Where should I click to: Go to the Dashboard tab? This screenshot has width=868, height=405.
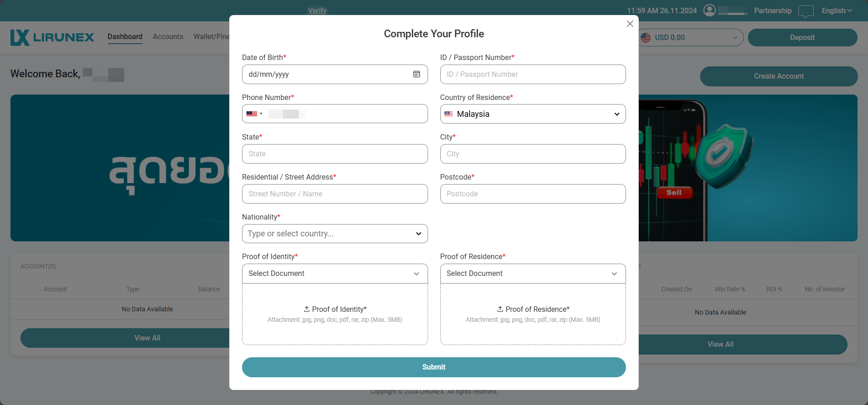(125, 37)
